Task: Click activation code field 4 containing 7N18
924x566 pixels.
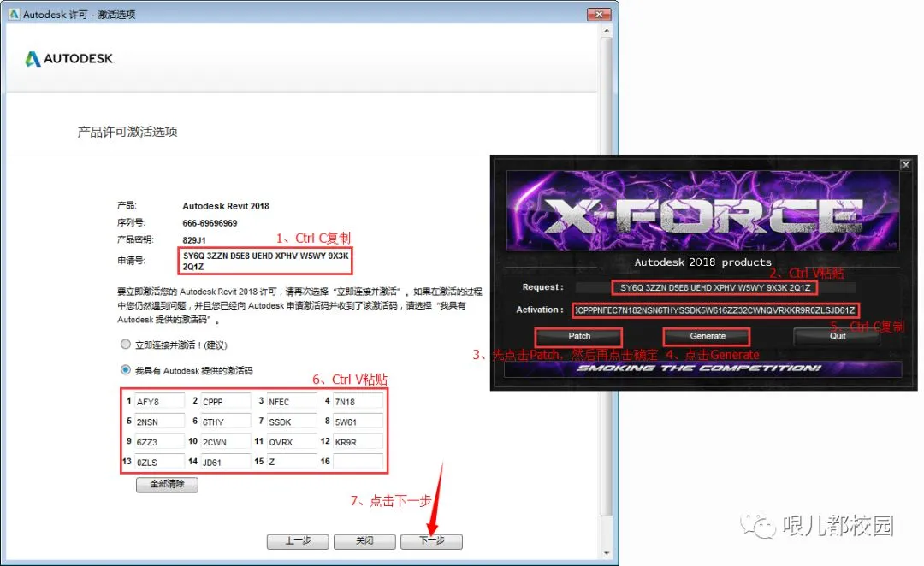Action: click(358, 402)
